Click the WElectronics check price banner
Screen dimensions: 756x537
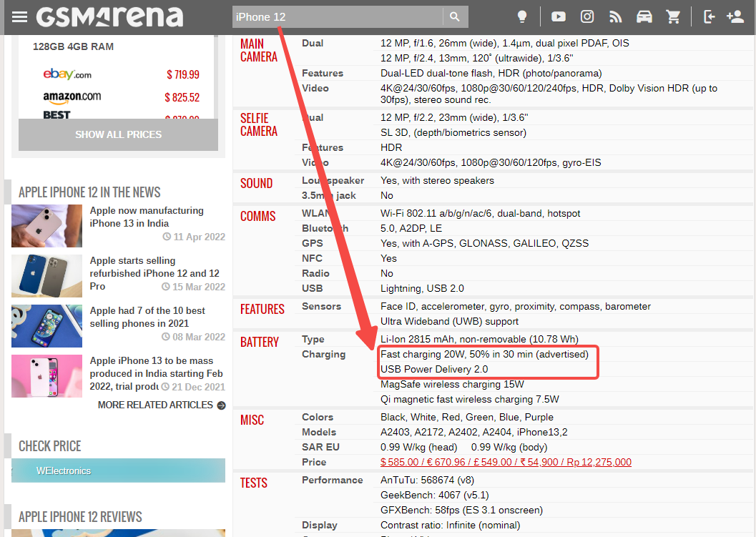point(118,471)
